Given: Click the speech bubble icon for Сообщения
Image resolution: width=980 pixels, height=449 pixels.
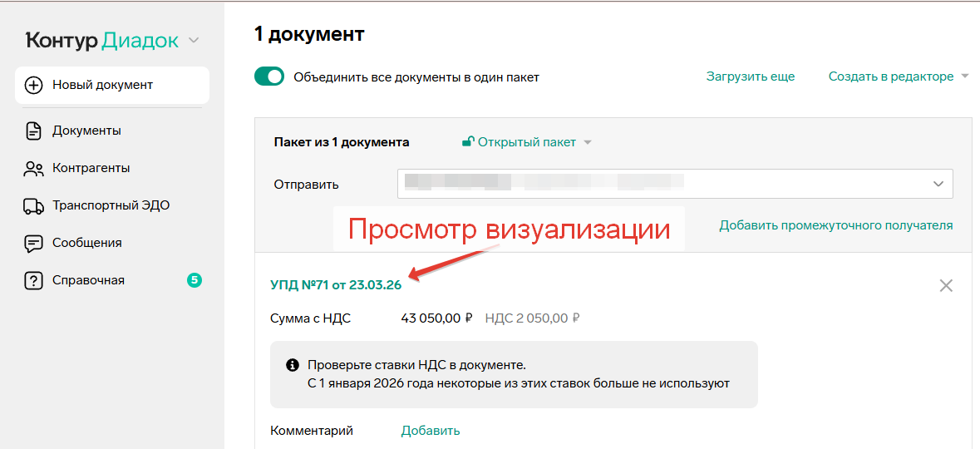Looking at the screenshot, I should pyautogui.click(x=34, y=244).
